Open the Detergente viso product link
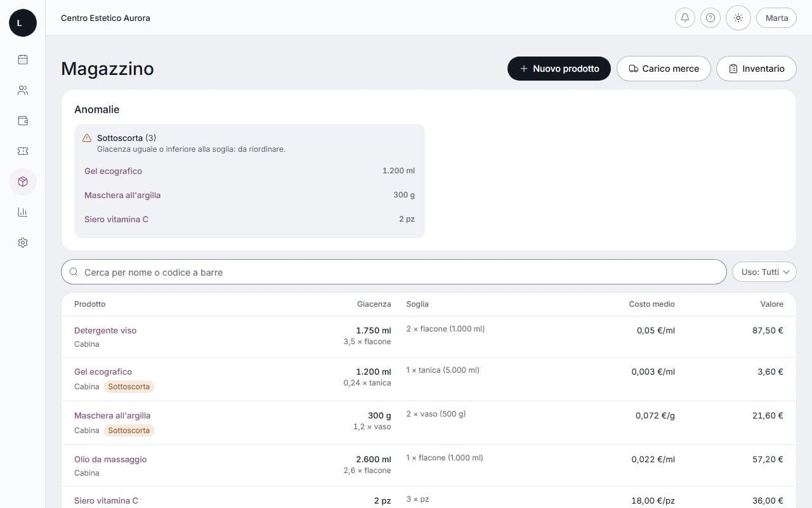The height and width of the screenshot is (508, 812). click(105, 330)
